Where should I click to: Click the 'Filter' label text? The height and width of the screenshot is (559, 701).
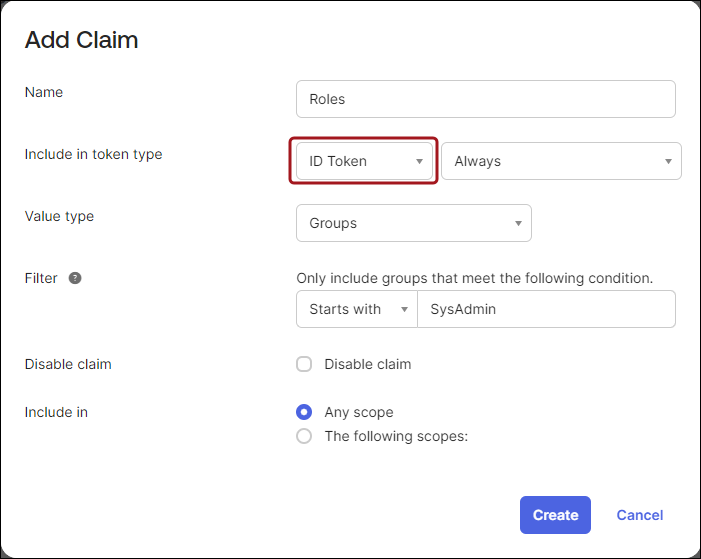pos(41,278)
